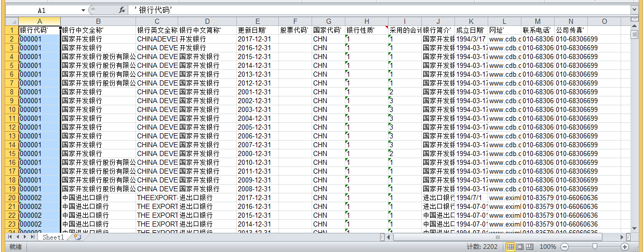644x252 pixels.
Task: Click the vertical scrollbar thumb
Action: coord(634,35)
